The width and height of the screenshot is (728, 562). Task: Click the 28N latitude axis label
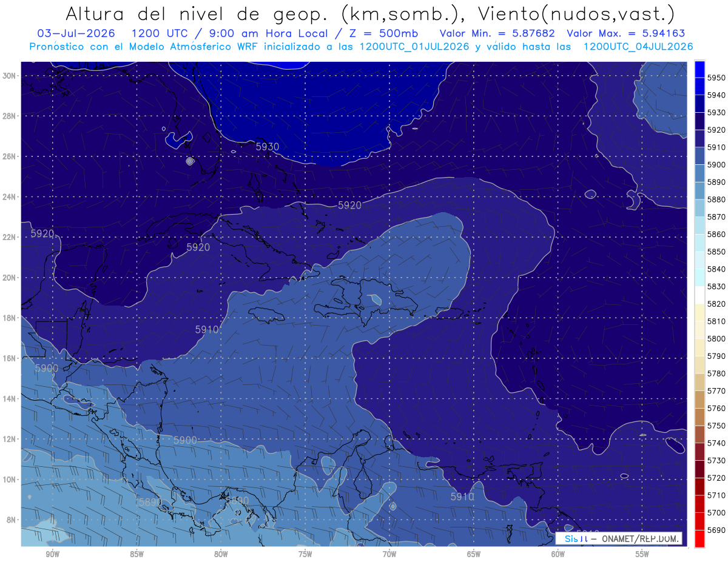10,116
